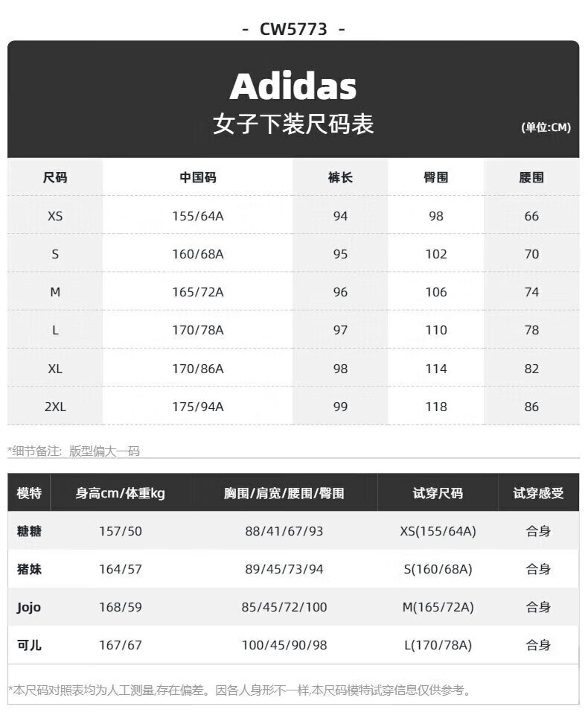Click the 裤长 column header
This screenshot has width=588, height=721.
pyautogui.click(x=340, y=177)
